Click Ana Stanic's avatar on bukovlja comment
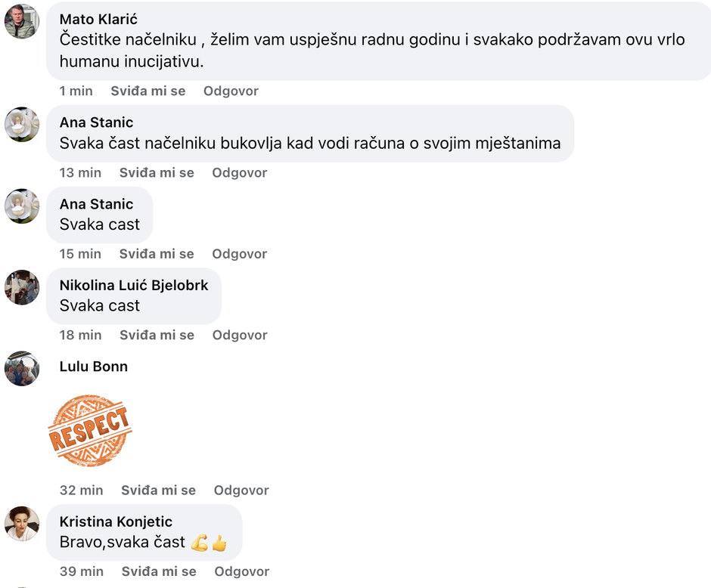The height and width of the screenshot is (588, 711). click(22, 124)
